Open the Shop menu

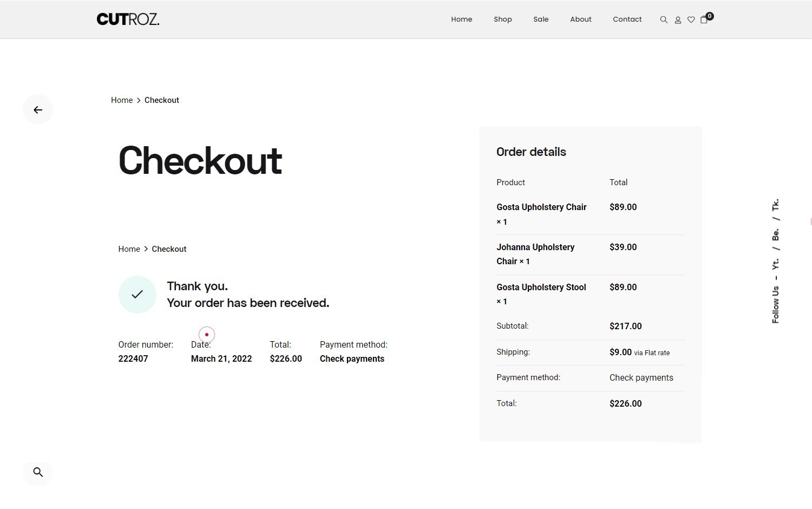click(x=502, y=19)
